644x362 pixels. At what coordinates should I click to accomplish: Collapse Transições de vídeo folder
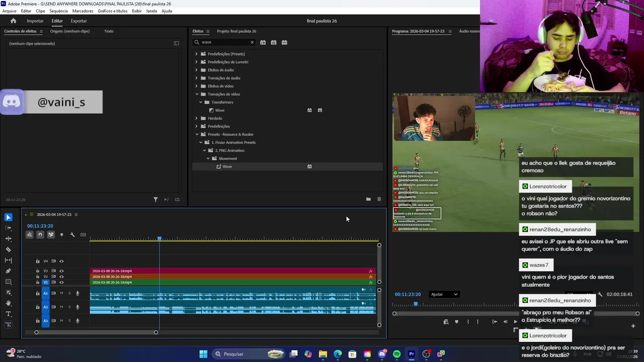[x=197, y=94]
